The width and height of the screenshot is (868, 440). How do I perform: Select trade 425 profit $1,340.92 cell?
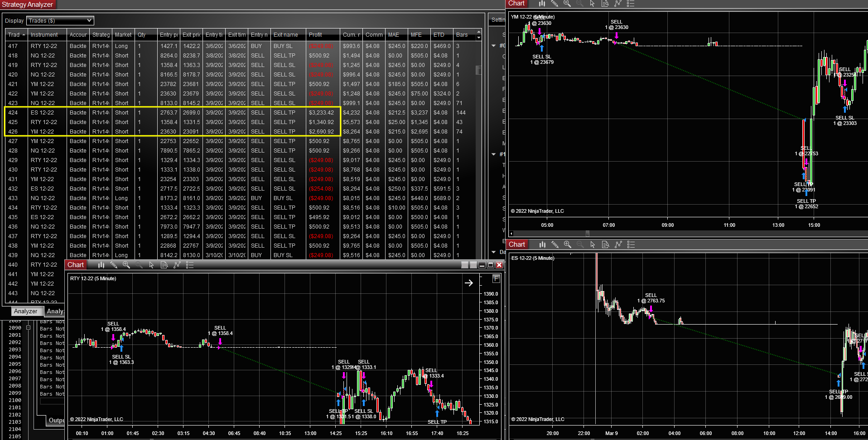point(323,122)
